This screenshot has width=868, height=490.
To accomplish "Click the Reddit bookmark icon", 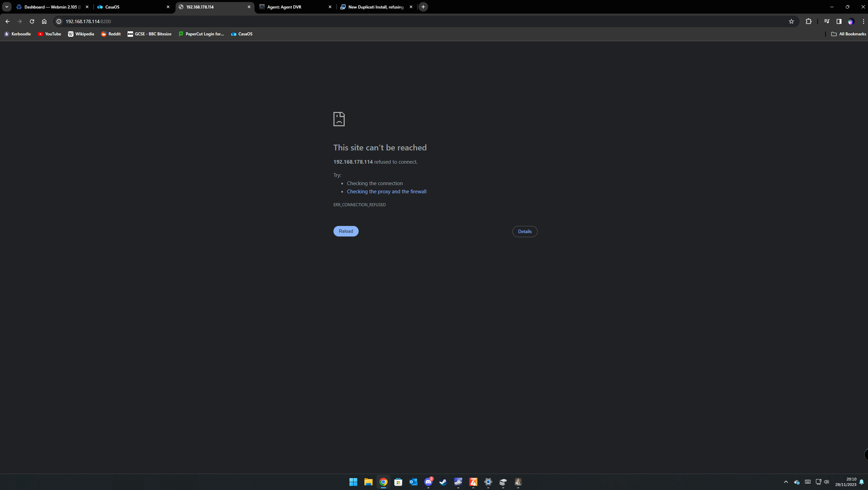I will point(104,33).
